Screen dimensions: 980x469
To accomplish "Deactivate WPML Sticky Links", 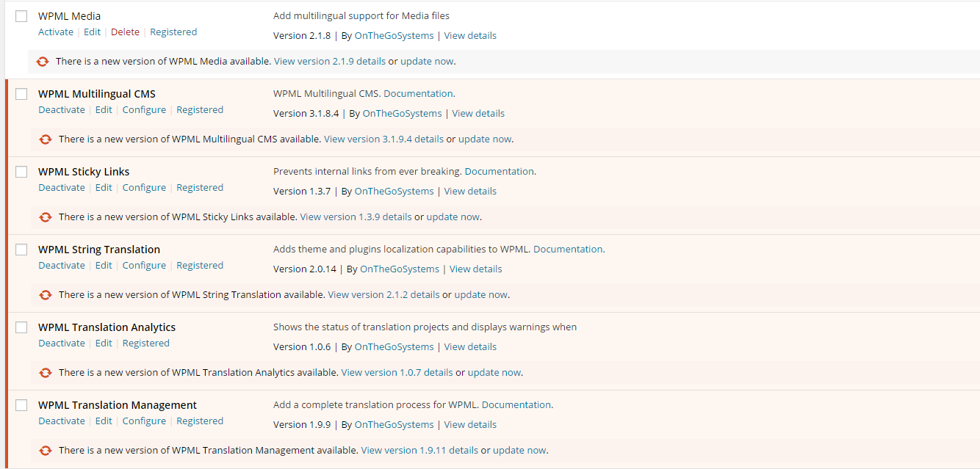I will tap(62, 188).
